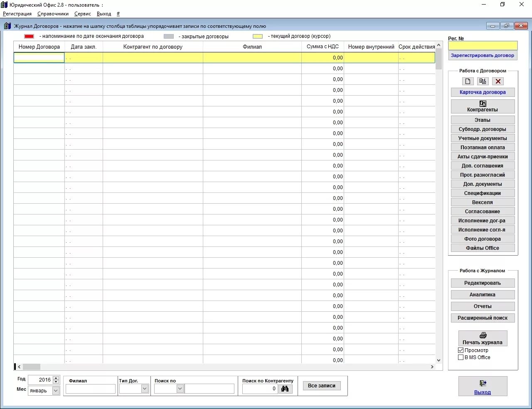This screenshot has width=532, height=409.
Task: Sort by Филиал column header
Action: (252, 47)
